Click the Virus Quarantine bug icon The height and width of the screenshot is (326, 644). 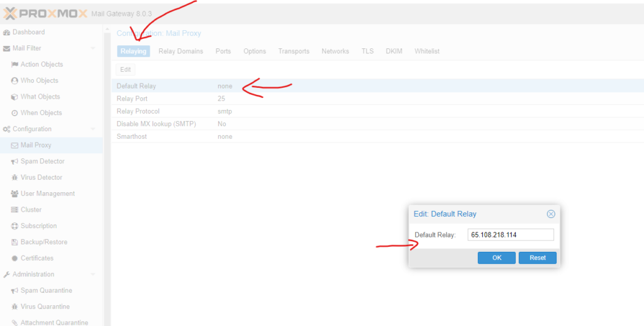pyautogui.click(x=14, y=307)
